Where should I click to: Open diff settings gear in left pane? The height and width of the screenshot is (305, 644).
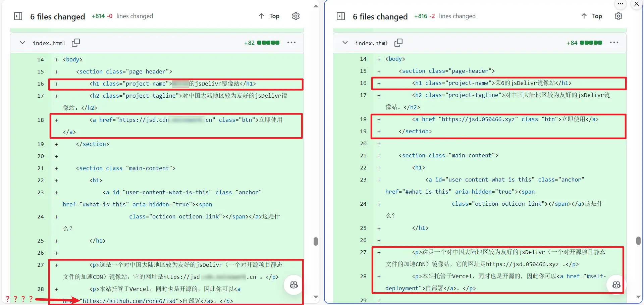[x=296, y=16]
